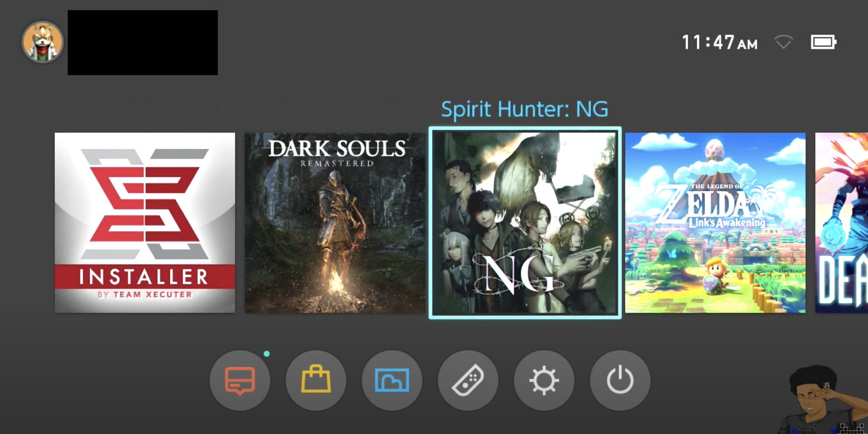Launch the Team Xecuter Installer tile
Image resolution: width=868 pixels, height=434 pixels.
tap(145, 223)
